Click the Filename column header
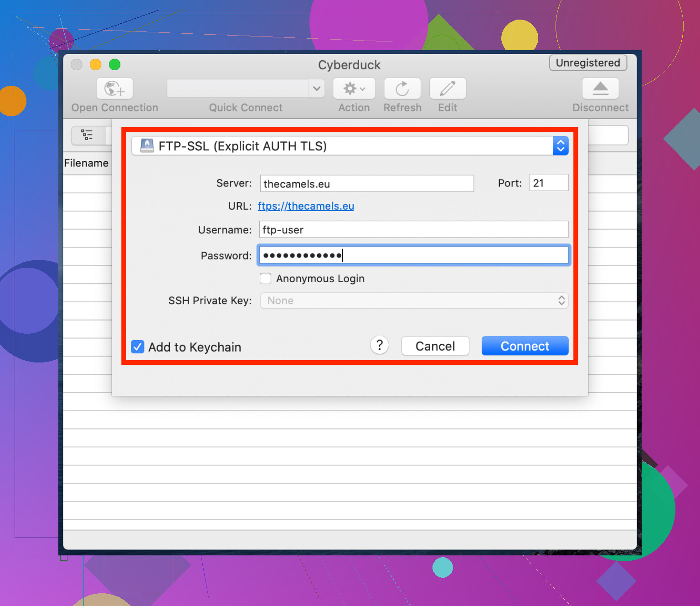 click(x=87, y=163)
